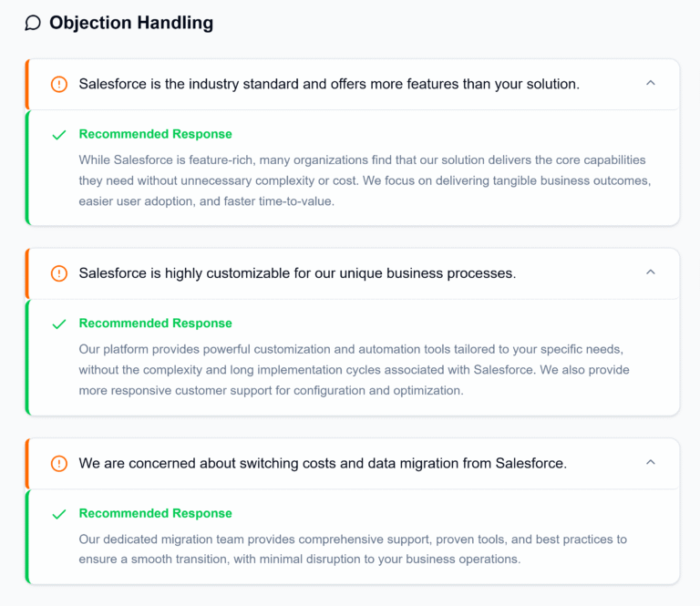Click warning icon on switching costs objection

(x=59, y=463)
